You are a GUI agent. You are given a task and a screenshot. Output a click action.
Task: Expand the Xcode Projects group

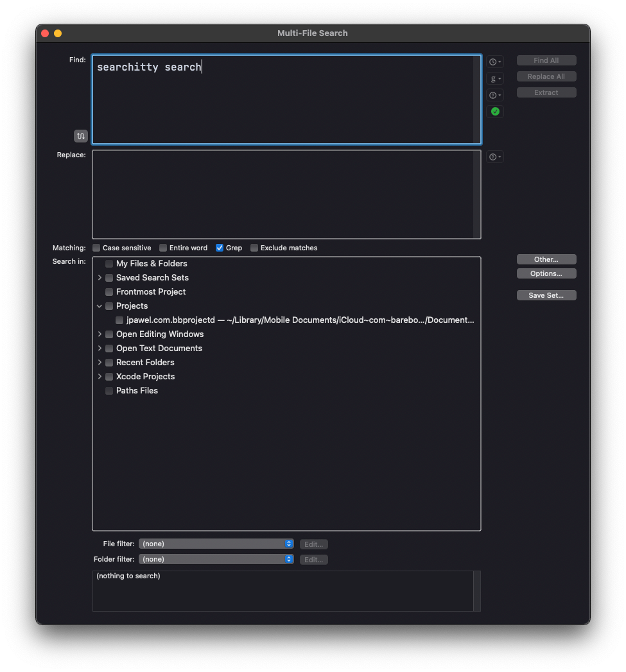pyautogui.click(x=100, y=376)
